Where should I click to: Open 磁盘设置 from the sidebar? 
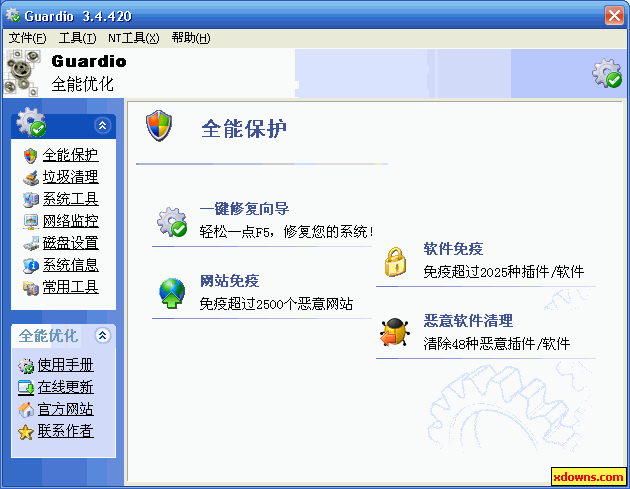coord(71,243)
